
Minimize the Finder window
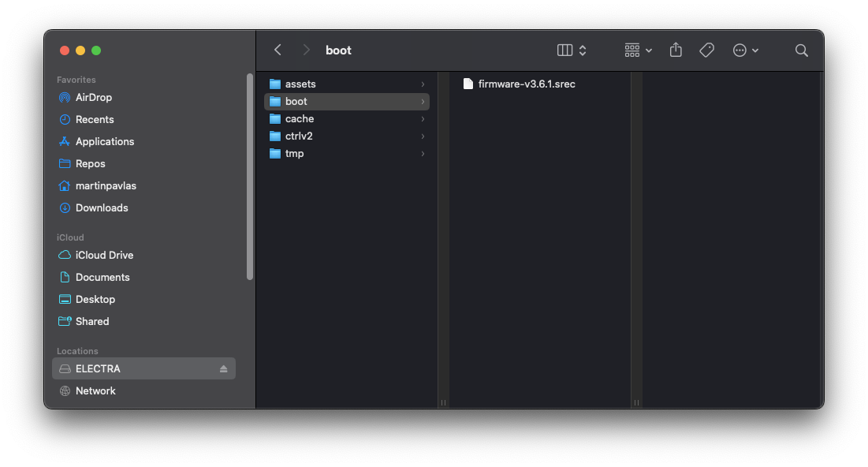click(80, 50)
